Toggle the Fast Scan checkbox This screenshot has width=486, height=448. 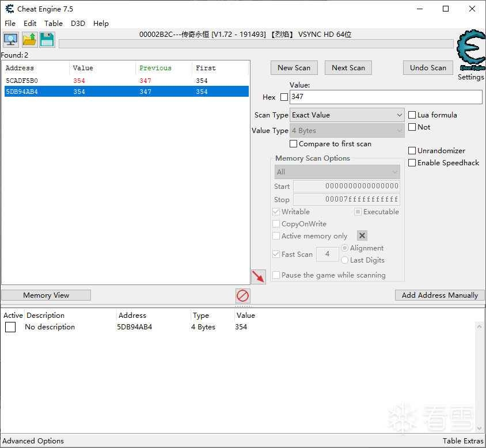[276, 254]
